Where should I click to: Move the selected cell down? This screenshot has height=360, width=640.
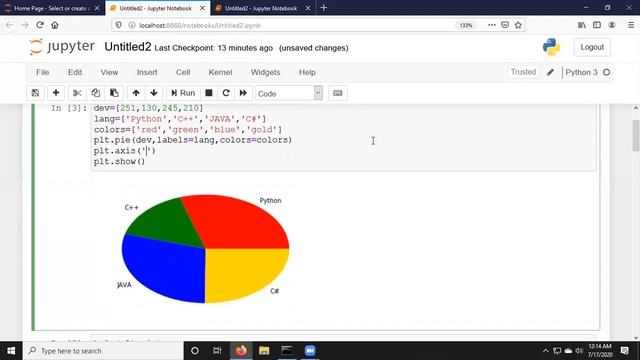(154, 93)
